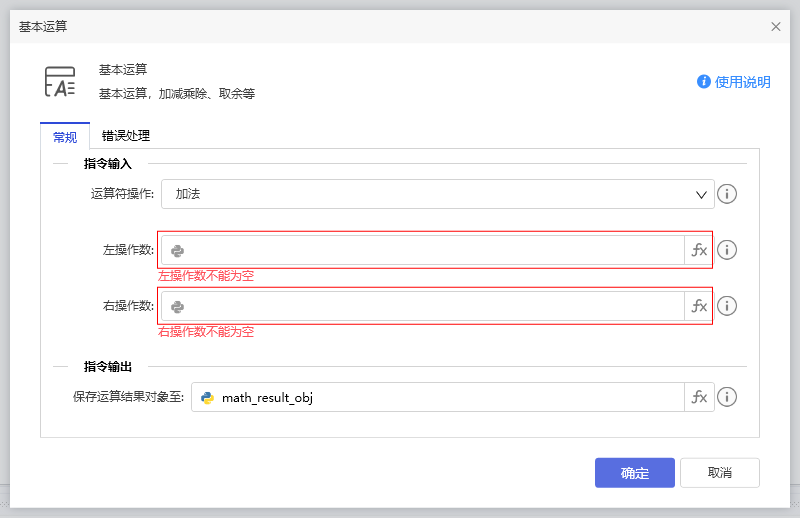The image size is (800, 518).
Task: Click the Python icon in 右操作数 field
Action: 177,307
